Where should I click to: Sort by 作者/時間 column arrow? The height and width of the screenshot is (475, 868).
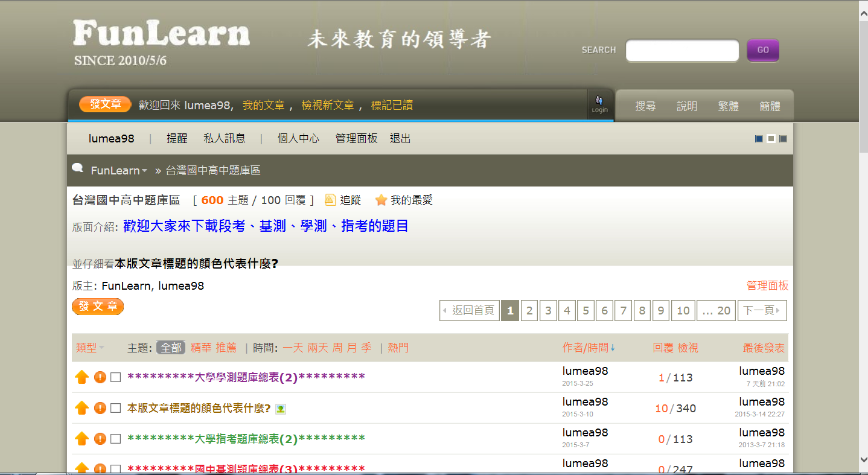[613, 348]
